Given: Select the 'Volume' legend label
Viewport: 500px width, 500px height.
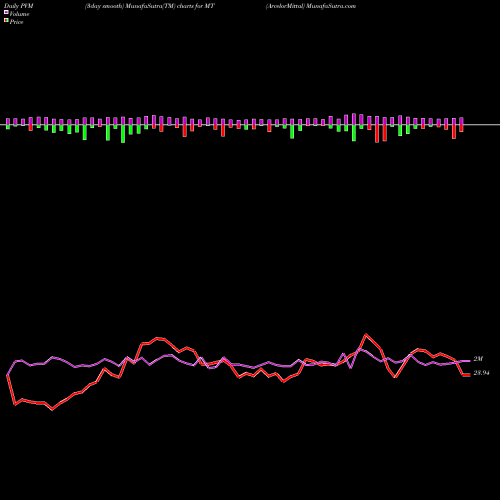Looking at the screenshot, I should click(x=19, y=14).
